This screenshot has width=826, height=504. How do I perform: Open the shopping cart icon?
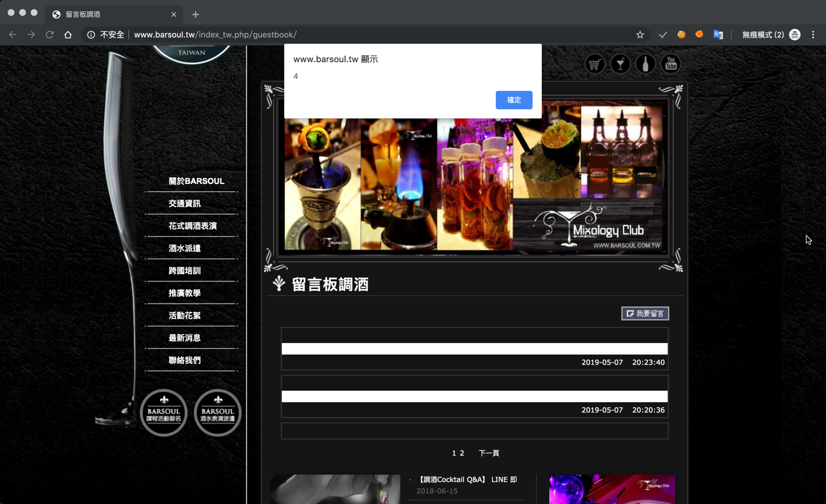595,64
